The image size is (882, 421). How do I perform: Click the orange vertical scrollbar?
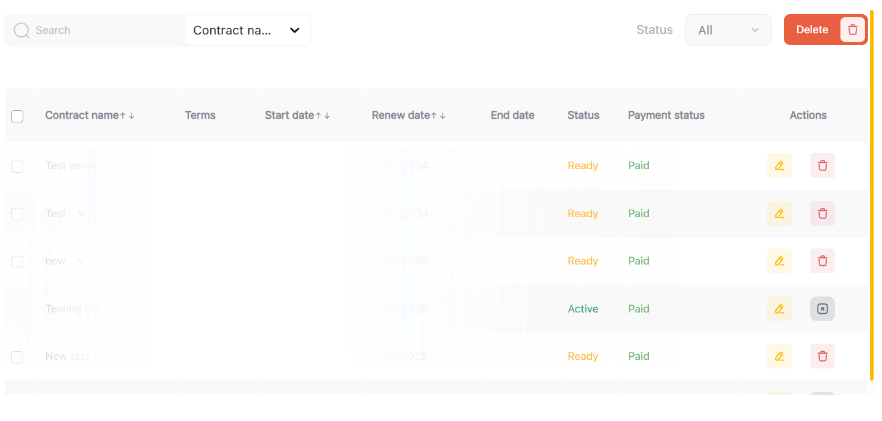872,200
